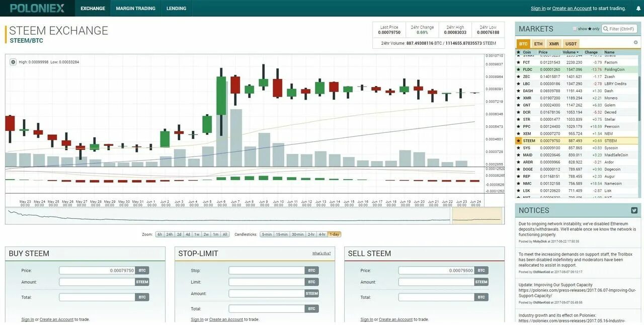Switch markets to USDT tab
The height and width of the screenshot is (325, 644).
(x=571, y=44)
